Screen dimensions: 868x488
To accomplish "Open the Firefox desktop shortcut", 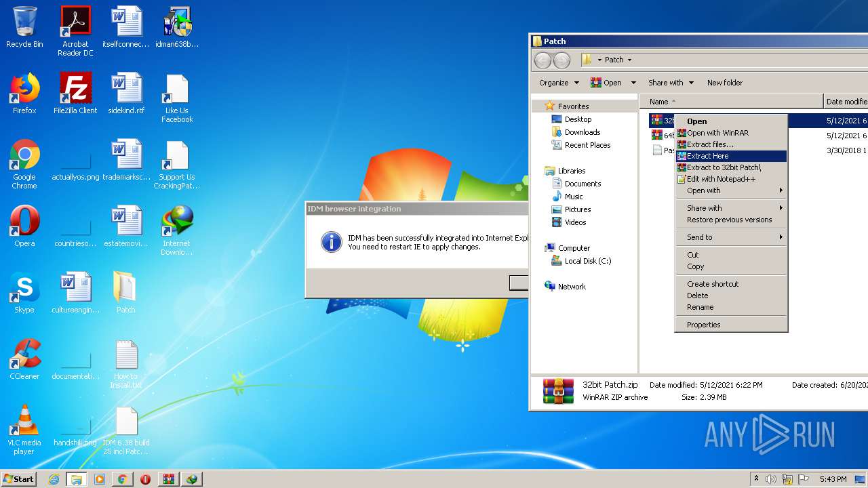I will 24,94.
